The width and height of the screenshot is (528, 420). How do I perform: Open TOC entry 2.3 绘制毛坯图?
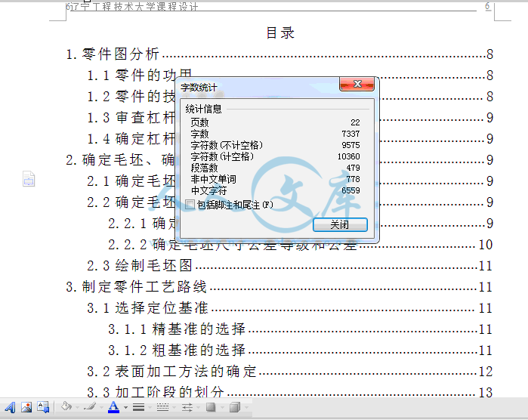point(289,266)
